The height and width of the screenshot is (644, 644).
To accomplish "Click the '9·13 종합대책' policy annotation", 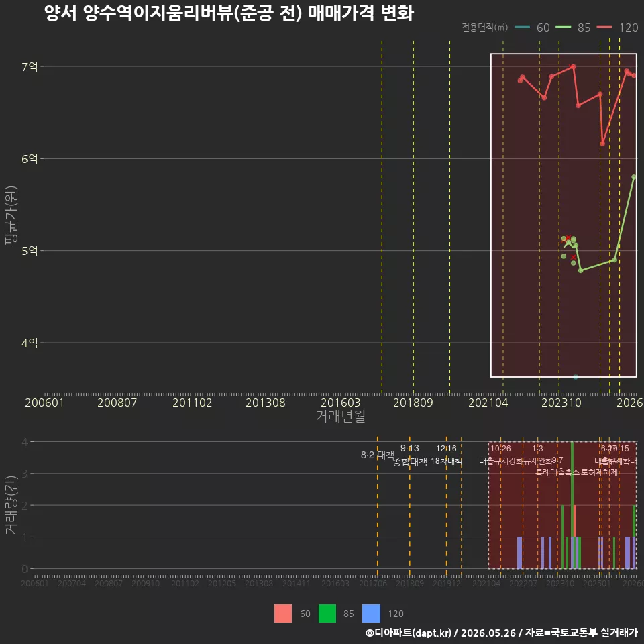I will (x=409, y=455).
